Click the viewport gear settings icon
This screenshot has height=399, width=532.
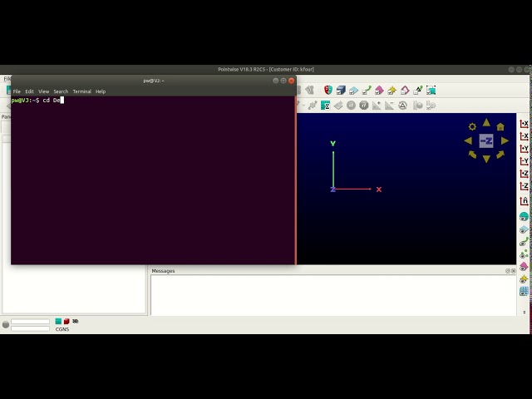pos(472,127)
